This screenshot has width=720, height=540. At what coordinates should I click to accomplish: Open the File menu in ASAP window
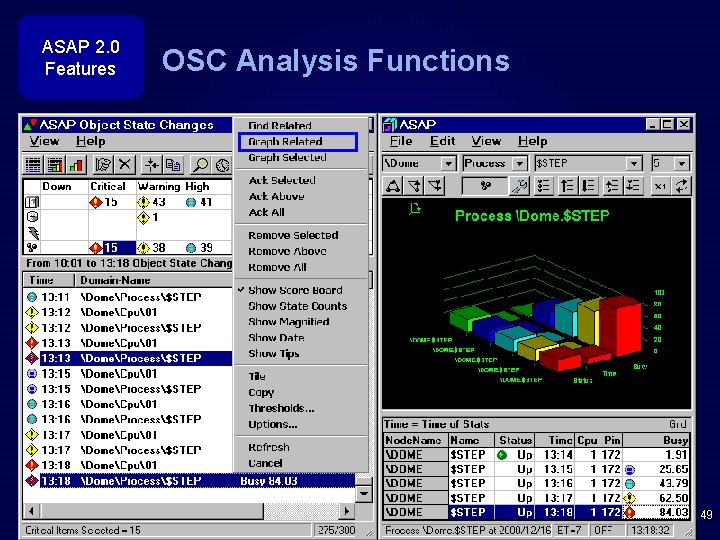401,141
